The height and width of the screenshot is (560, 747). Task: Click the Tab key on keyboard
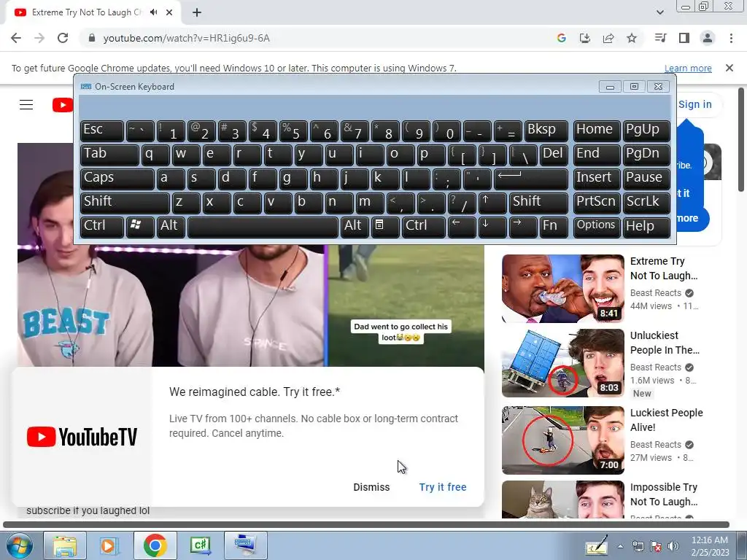point(109,154)
